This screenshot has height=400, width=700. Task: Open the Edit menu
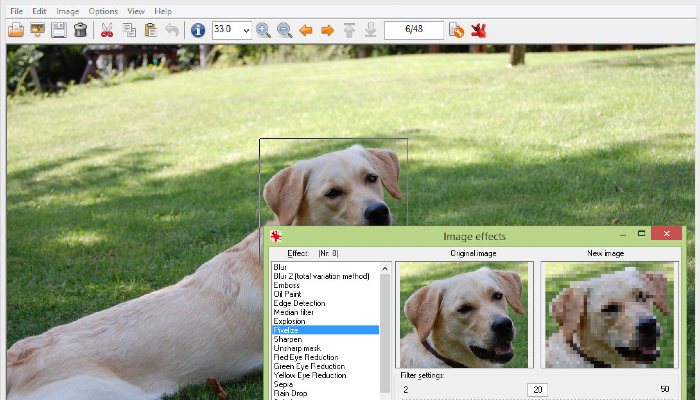(x=39, y=11)
